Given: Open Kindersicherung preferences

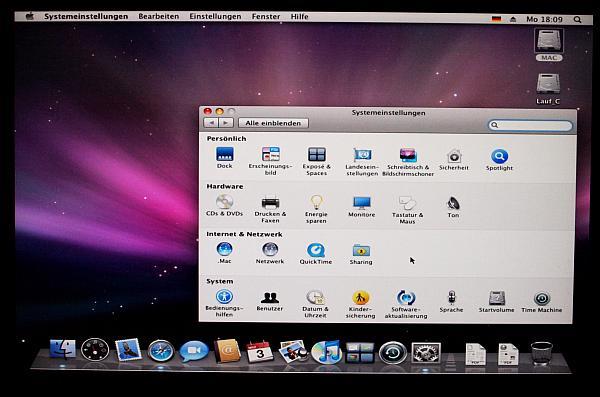Looking at the screenshot, I should pyautogui.click(x=360, y=305).
